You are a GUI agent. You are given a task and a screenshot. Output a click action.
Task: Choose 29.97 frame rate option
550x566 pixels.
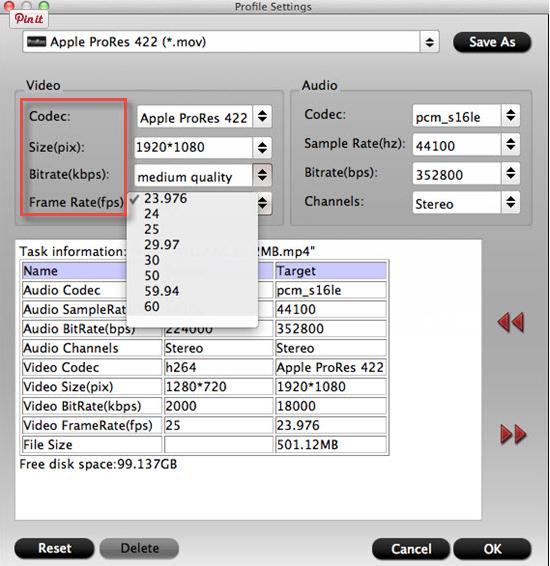pos(192,245)
